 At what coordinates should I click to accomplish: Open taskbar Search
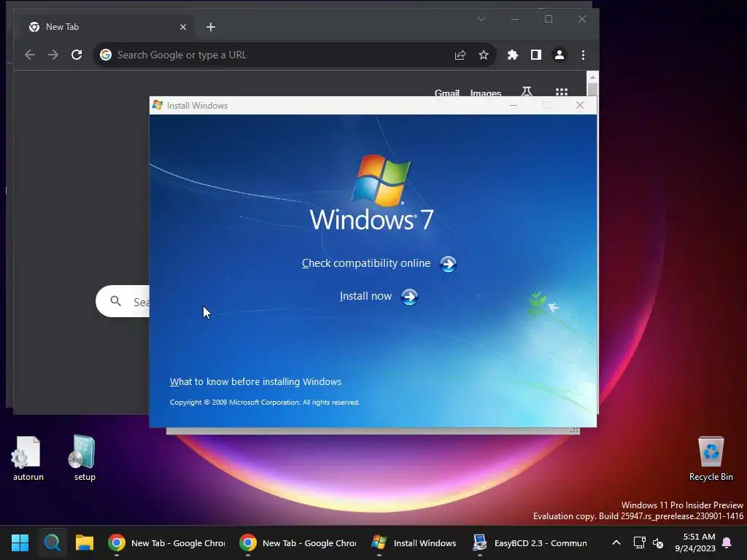(52, 542)
